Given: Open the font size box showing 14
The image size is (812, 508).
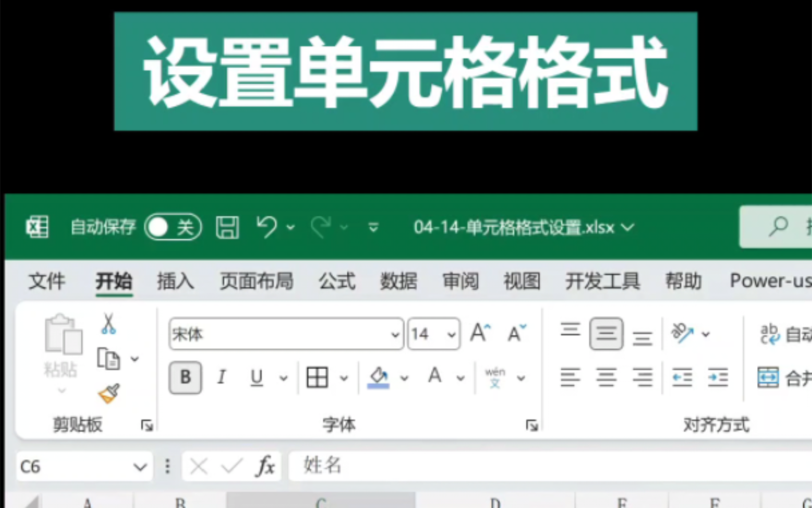Looking at the screenshot, I should pyautogui.click(x=434, y=334).
